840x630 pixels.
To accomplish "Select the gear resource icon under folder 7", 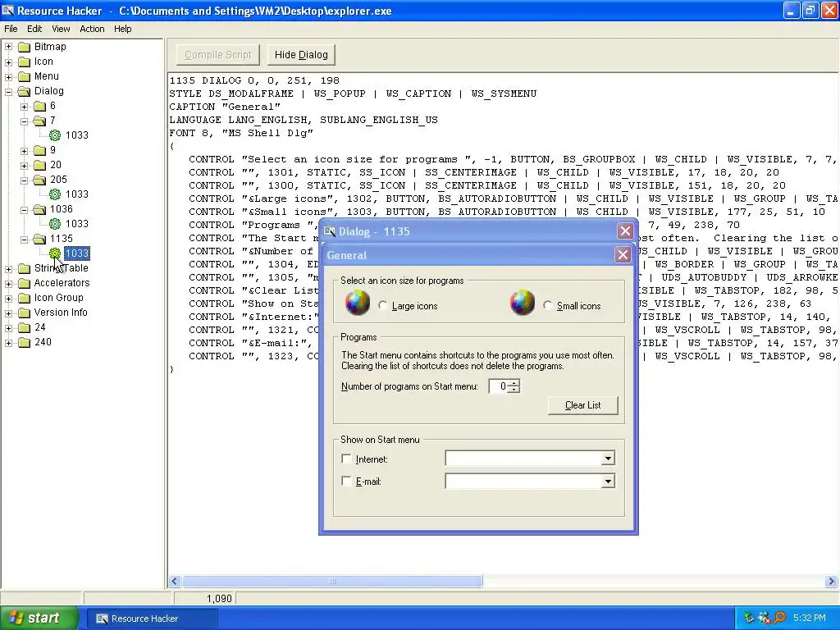I will (x=55, y=135).
